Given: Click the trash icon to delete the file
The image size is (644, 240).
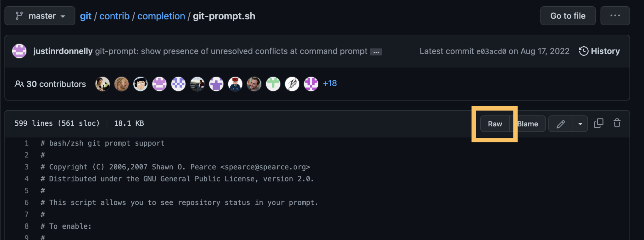Looking at the screenshot, I should [617, 123].
